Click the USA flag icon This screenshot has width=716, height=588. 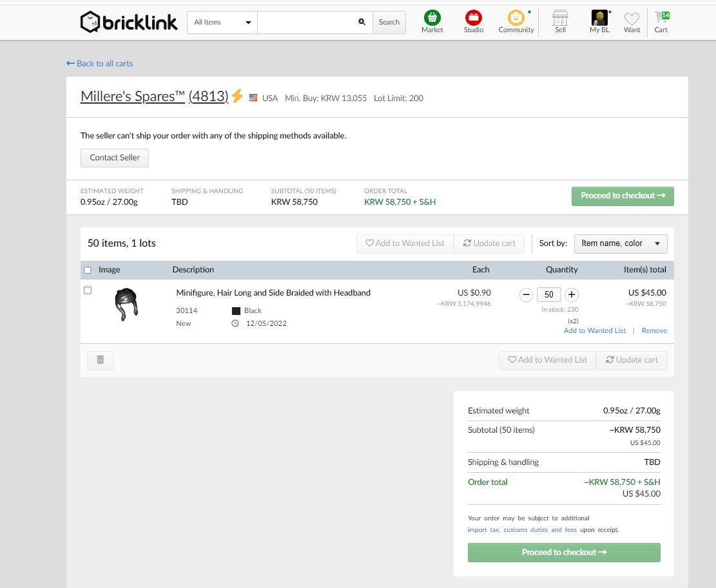click(253, 98)
